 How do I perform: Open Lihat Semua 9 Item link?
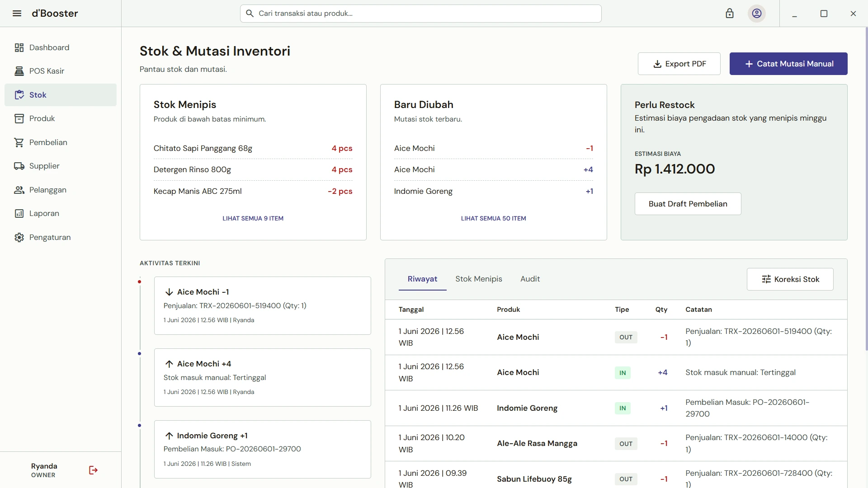(x=253, y=218)
